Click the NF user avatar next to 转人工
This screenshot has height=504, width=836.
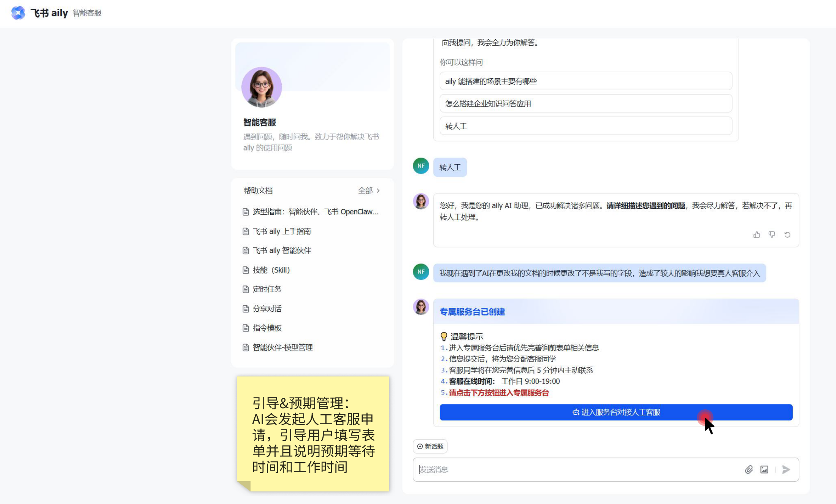[421, 166]
